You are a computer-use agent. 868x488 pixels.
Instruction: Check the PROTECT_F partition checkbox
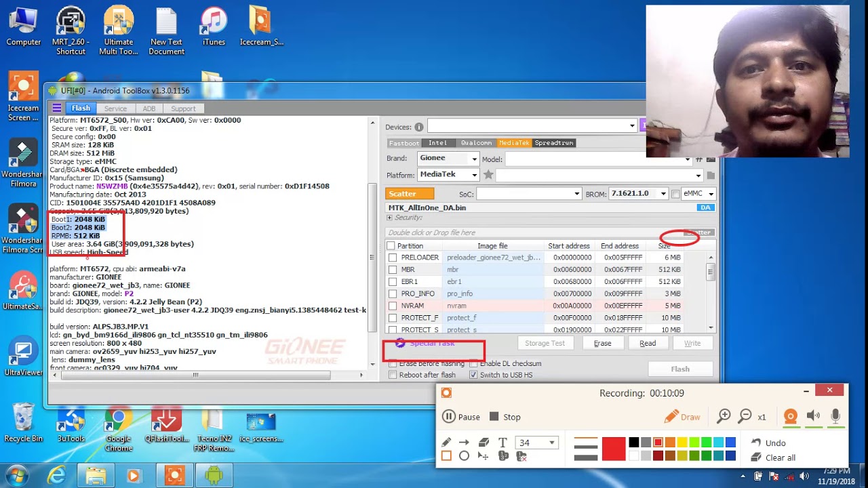pyautogui.click(x=393, y=318)
